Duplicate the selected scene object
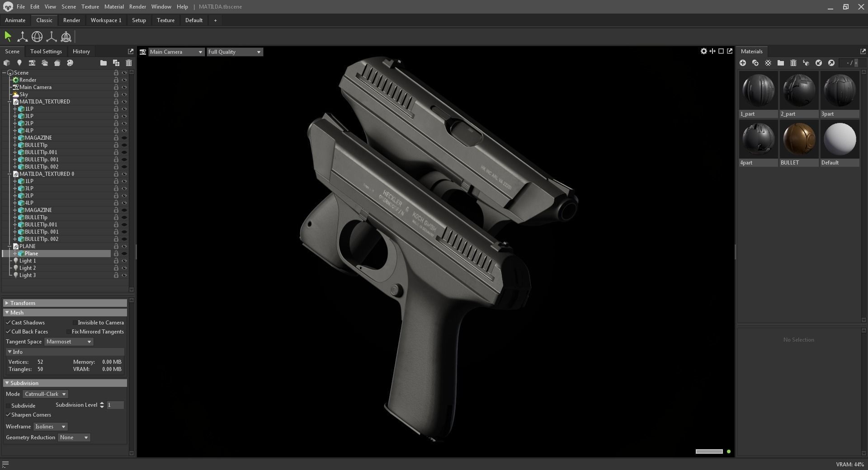This screenshot has width=868, height=470. point(116,63)
